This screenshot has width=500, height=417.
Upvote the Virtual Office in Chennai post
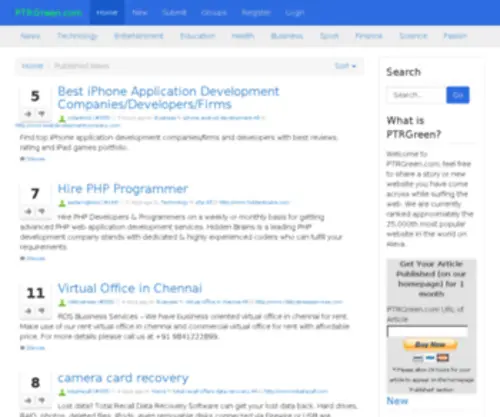(x=28, y=311)
